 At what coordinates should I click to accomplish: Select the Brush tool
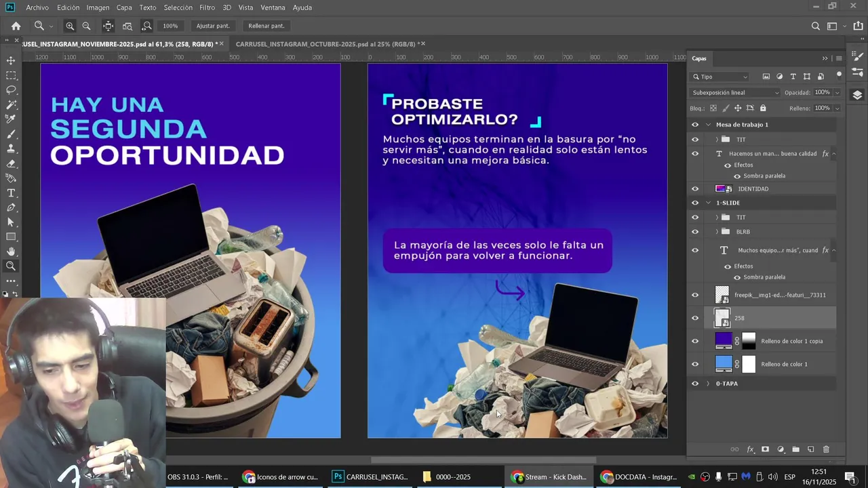(x=11, y=134)
